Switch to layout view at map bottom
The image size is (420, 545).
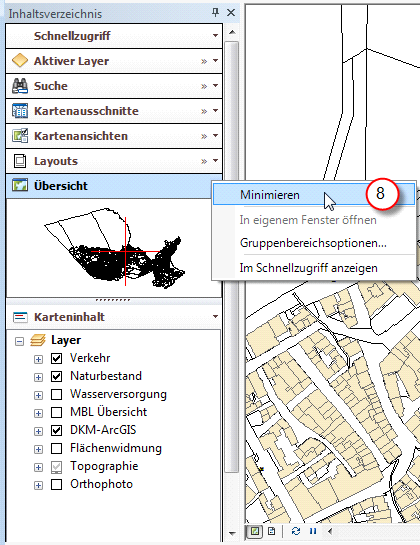[x=272, y=531]
